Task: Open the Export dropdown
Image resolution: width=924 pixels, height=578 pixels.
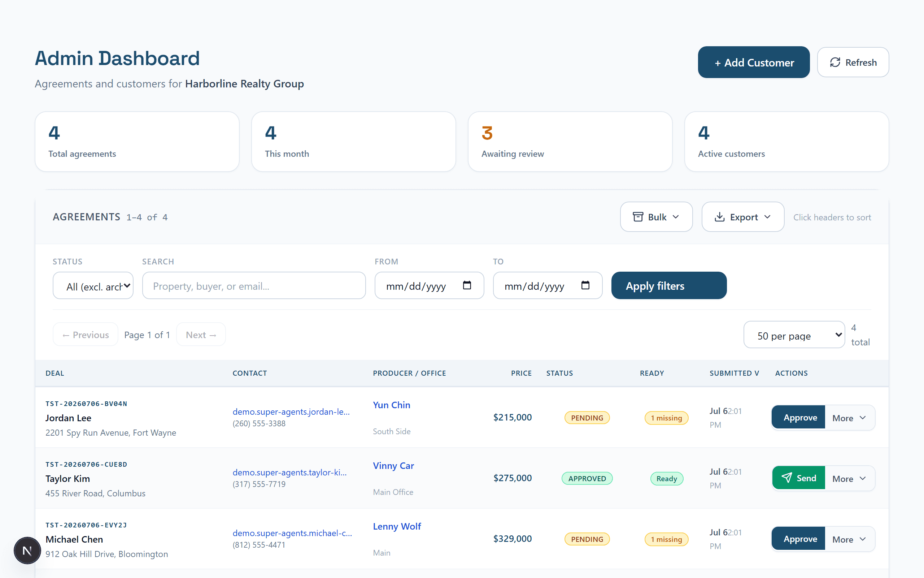Action: pos(743,217)
